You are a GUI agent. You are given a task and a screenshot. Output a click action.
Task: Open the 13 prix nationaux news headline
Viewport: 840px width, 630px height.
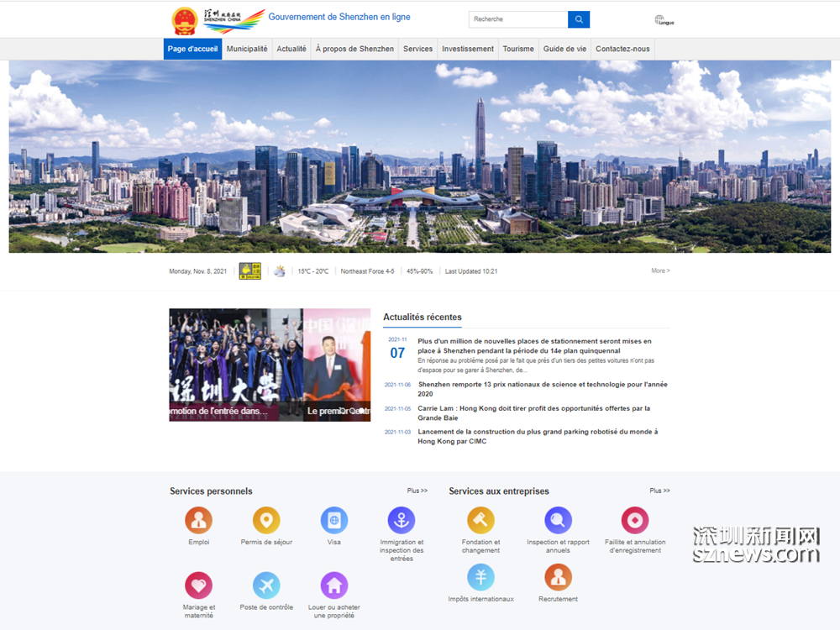click(543, 389)
